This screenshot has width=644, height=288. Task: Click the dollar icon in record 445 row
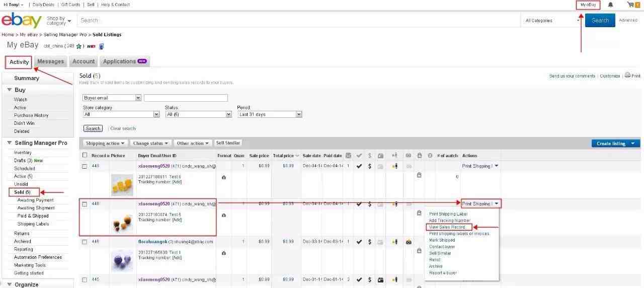click(370, 279)
